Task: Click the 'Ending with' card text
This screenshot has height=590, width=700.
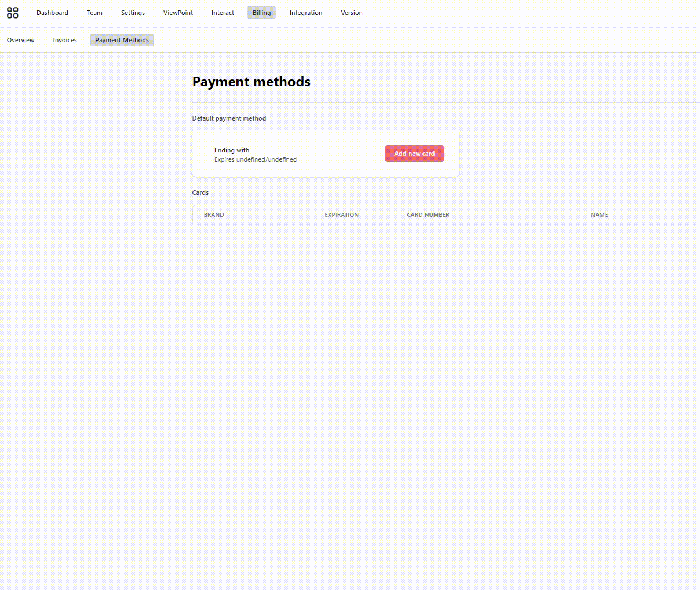Action: tap(232, 150)
